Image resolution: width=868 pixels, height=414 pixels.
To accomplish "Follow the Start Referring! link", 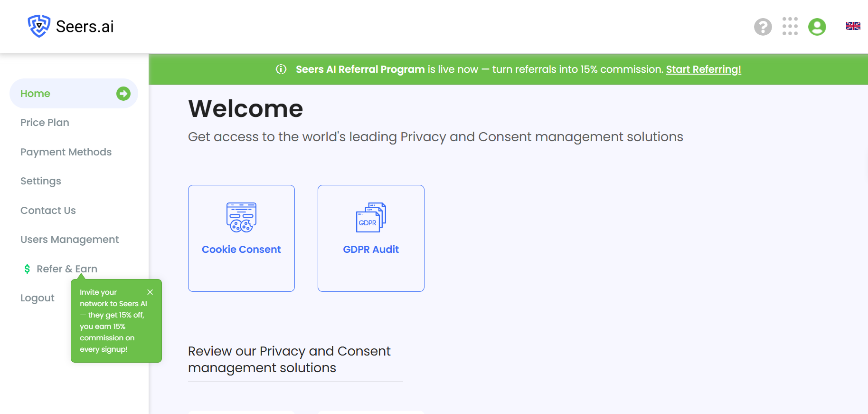I will tap(703, 69).
